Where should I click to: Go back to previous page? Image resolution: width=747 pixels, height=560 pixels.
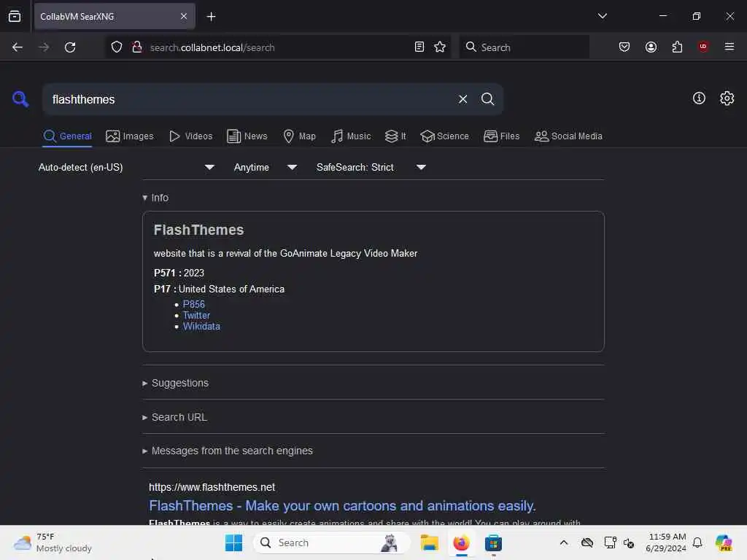tap(18, 47)
